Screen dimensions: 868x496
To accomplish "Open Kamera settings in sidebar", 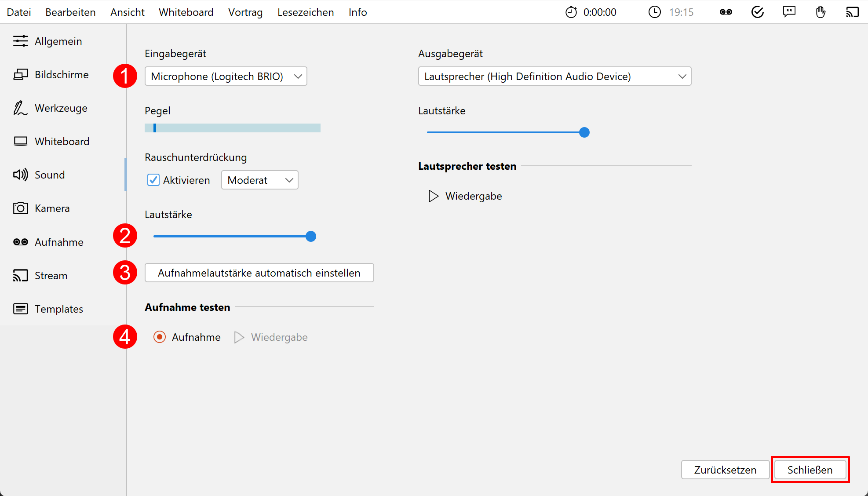I will pyautogui.click(x=52, y=208).
